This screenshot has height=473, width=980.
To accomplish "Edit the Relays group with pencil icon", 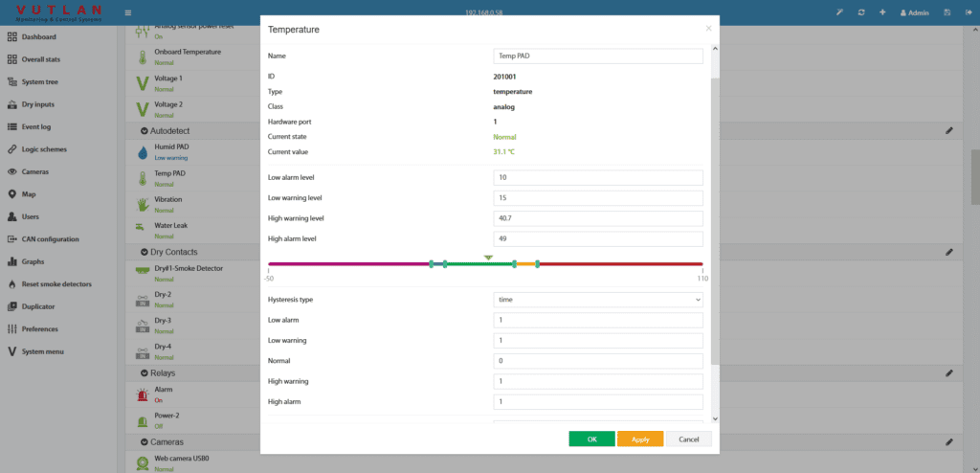I will click(x=949, y=372).
